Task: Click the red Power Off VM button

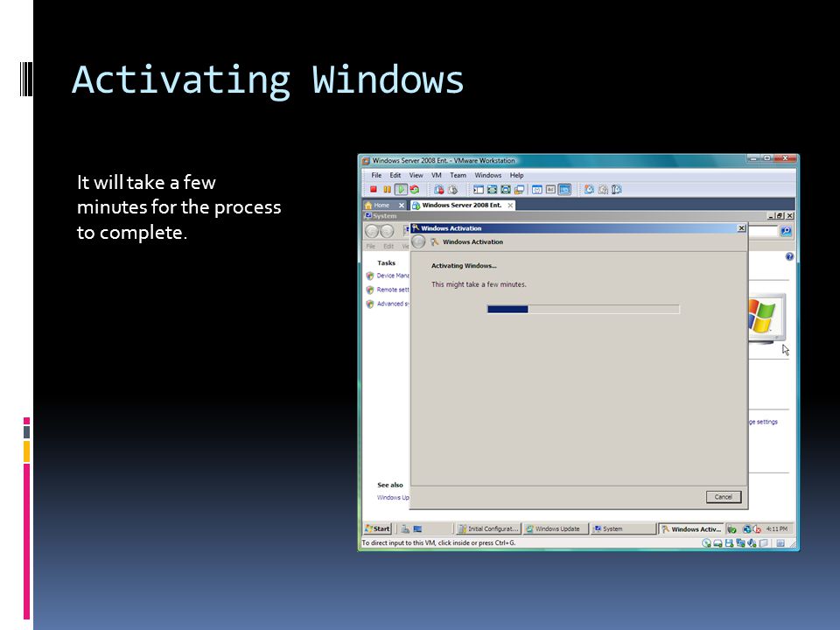Action: coord(374,189)
